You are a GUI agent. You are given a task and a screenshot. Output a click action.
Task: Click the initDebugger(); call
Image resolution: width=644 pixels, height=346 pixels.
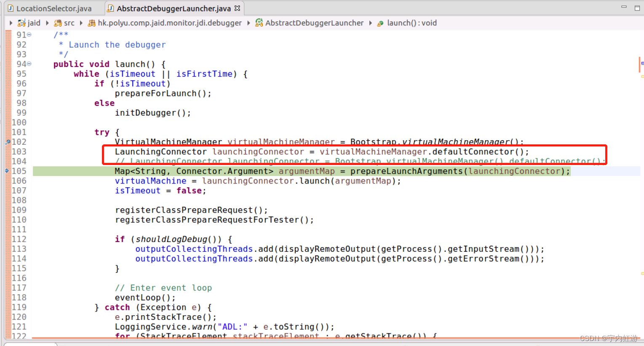pyautogui.click(x=153, y=113)
